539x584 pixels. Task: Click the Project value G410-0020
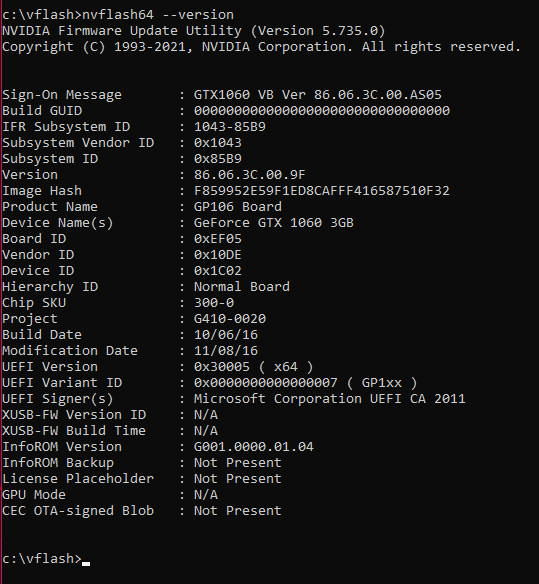click(230, 319)
